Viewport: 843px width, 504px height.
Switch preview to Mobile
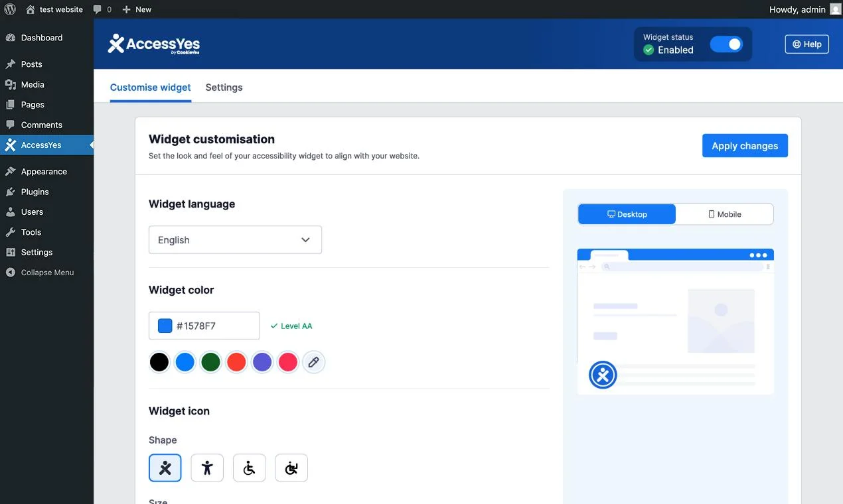[724, 214]
